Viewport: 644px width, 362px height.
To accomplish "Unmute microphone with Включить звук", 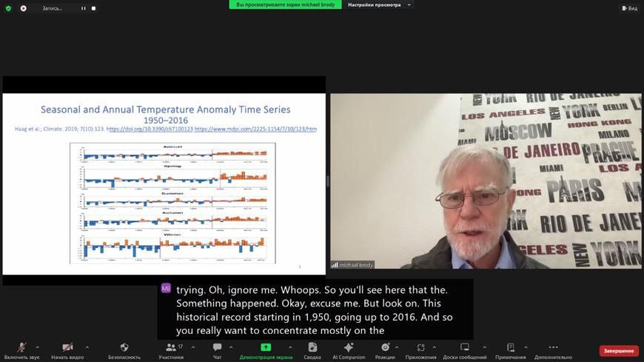I will click(x=21, y=350).
